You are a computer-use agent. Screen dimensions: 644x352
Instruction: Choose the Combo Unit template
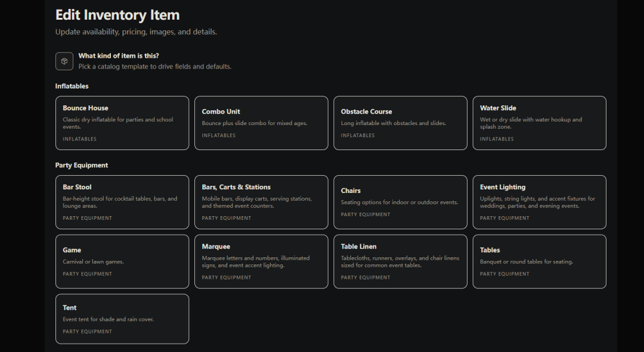pyautogui.click(x=261, y=123)
